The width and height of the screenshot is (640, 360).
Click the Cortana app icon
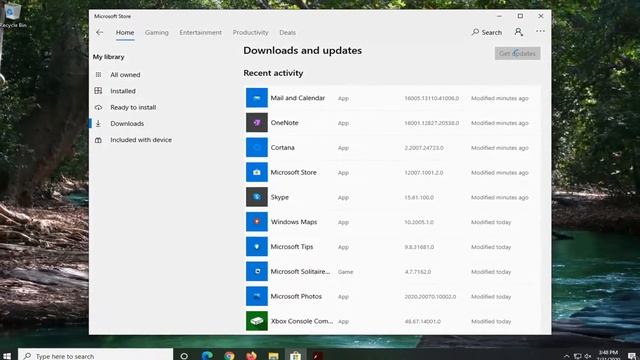pos(257,147)
